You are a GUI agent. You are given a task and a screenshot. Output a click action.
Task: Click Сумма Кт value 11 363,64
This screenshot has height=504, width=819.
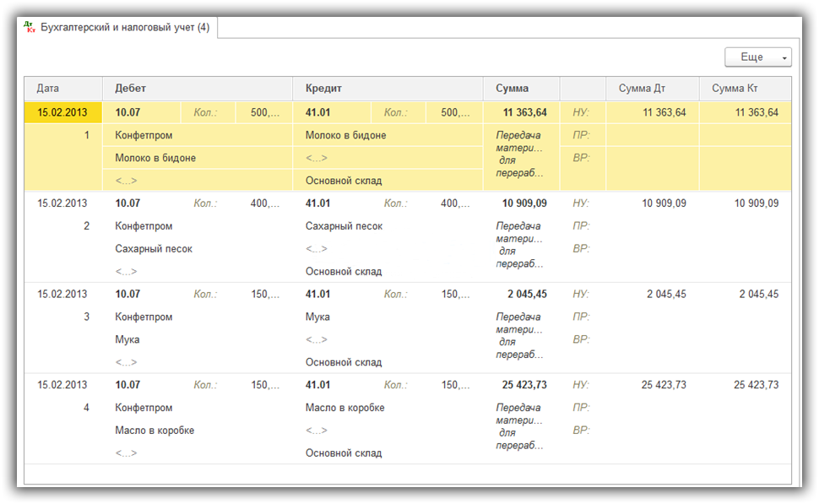pos(757,112)
